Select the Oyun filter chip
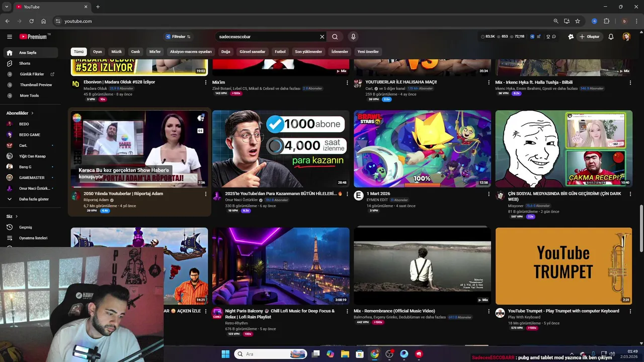 coord(98,52)
